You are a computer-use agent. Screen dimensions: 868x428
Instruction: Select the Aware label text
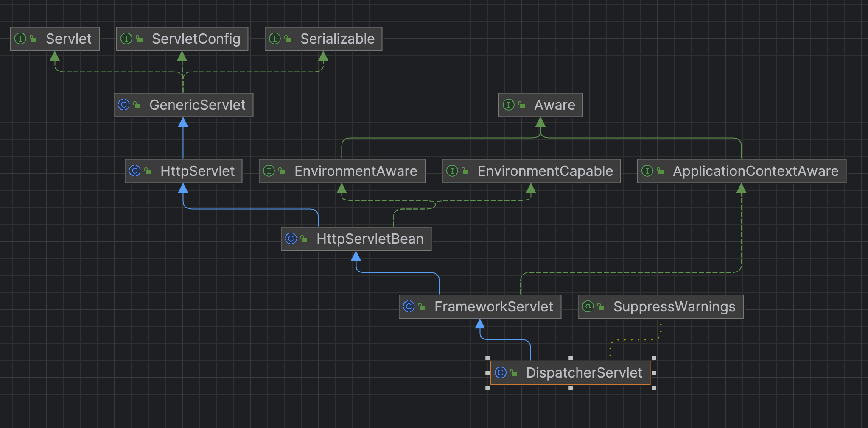[x=554, y=105]
